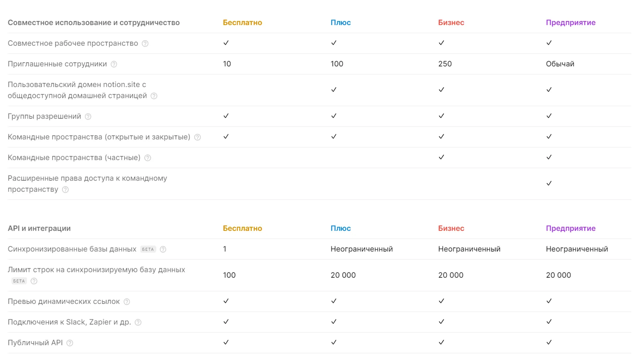Show help for Группы разрешений
The height and width of the screenshot is (364, 642).
pos(88,117)
